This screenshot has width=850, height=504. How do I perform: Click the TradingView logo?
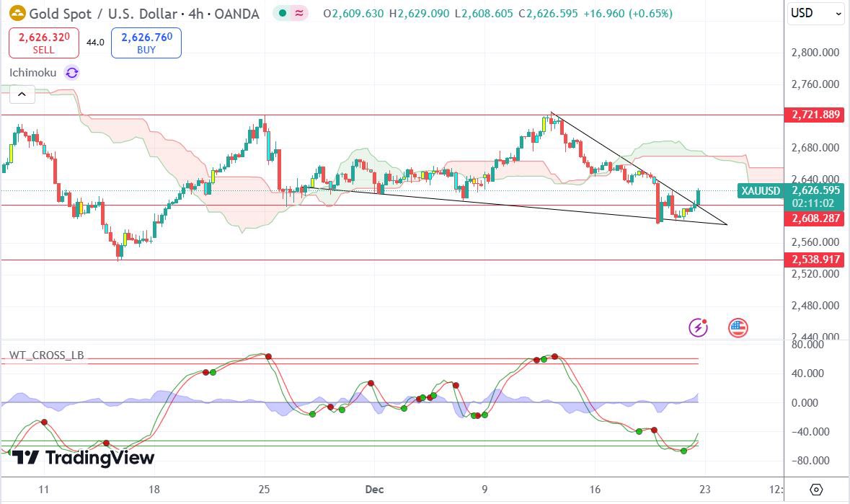[x=84, y=458]
